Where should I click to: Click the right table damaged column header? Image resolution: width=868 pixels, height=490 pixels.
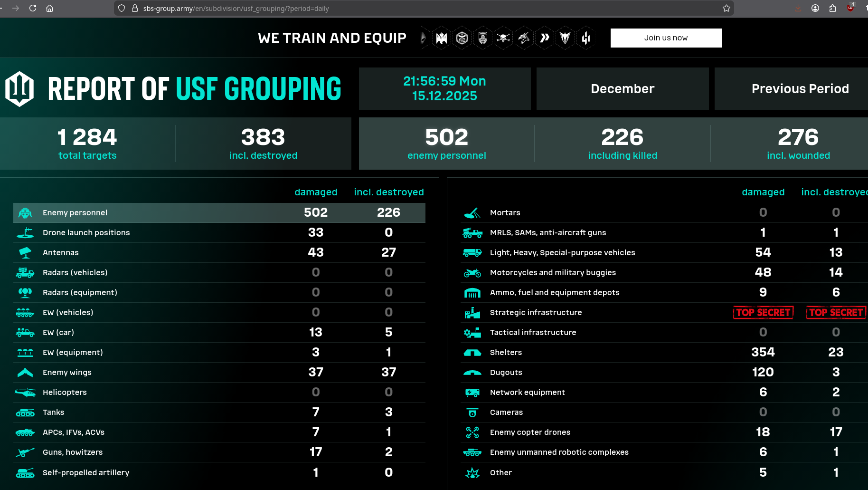(763, 192)
